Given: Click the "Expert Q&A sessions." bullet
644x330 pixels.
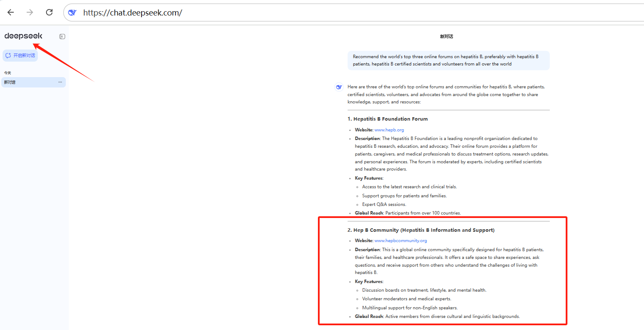Looking at the screenshot, I should click(x=384, y=205).
